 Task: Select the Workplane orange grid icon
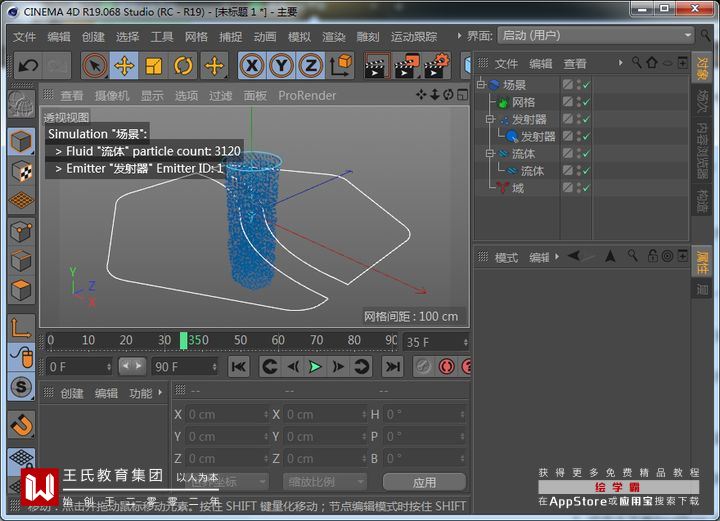coord(21,200)
